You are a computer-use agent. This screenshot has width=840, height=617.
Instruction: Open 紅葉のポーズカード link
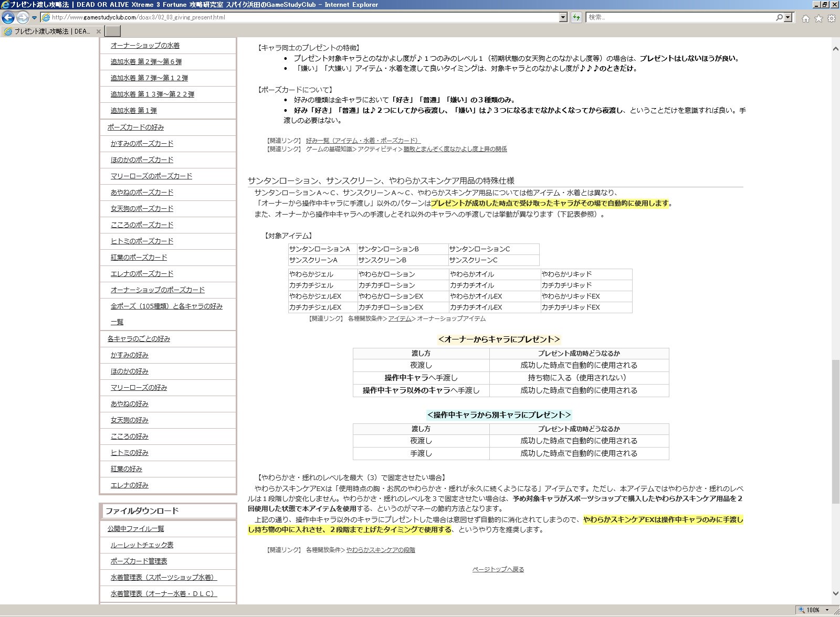(x=139, y=258)
